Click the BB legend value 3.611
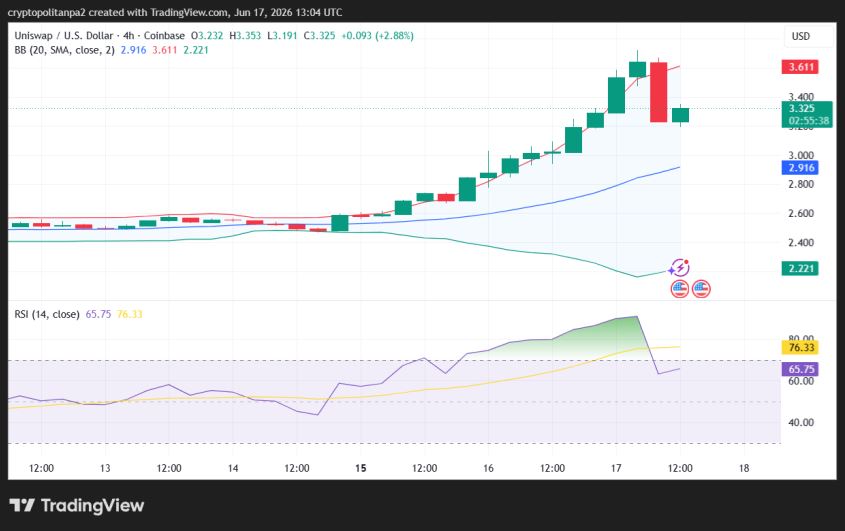The width and height of the screenshot is (845, 531). (164, 50)
